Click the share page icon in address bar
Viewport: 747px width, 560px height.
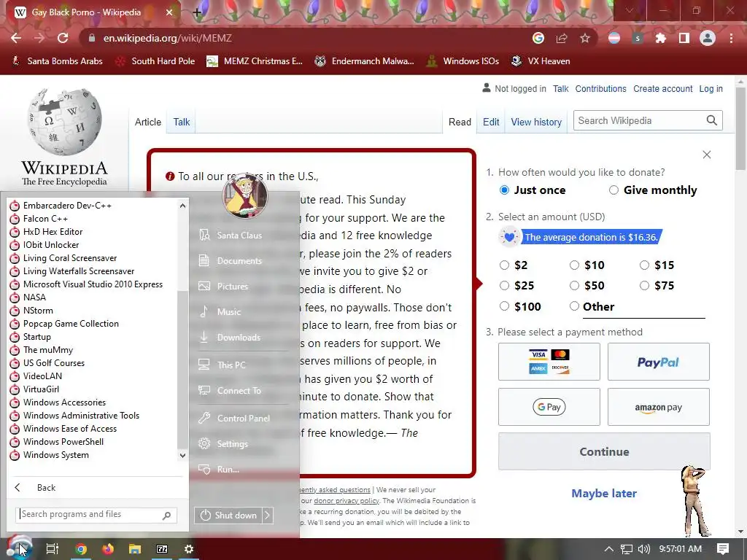(562, 38)
